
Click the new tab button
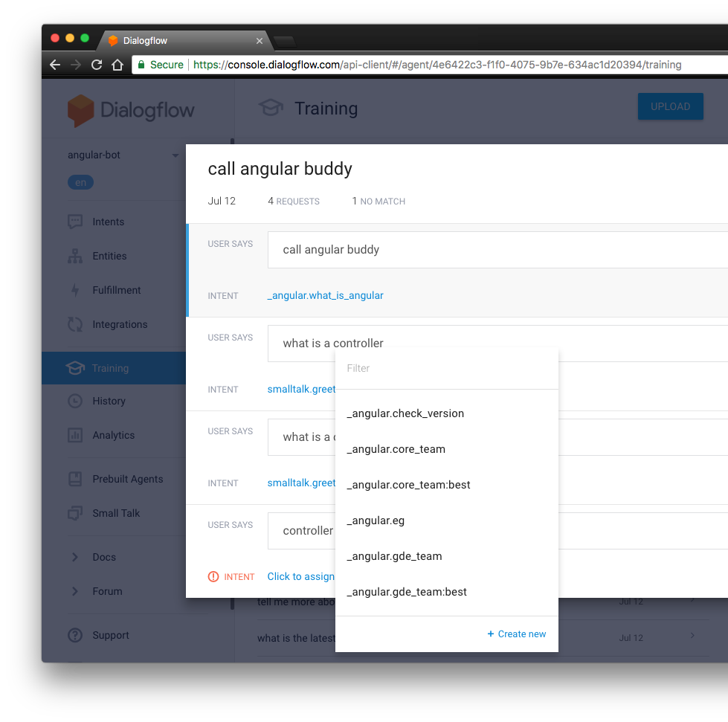tap(285, 42)
